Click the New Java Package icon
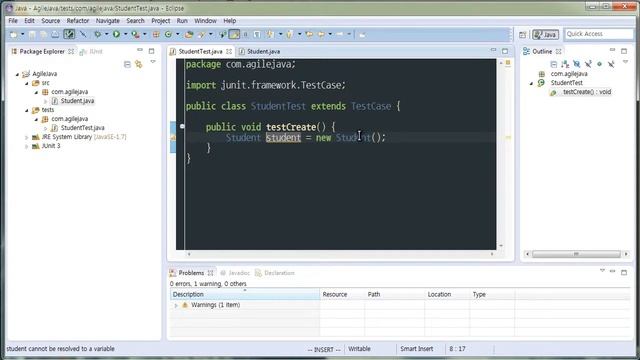 [156, 34]
